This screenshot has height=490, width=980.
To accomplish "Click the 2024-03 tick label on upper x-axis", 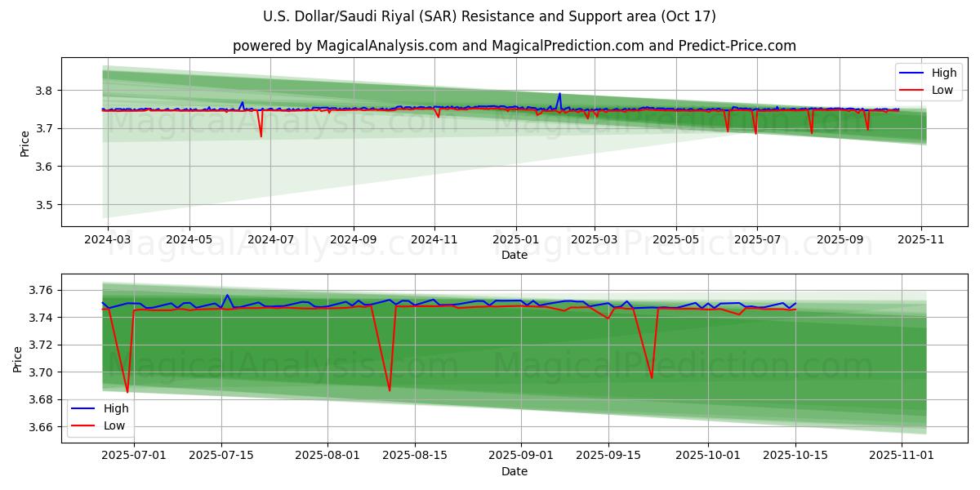I will click(108, 240).
